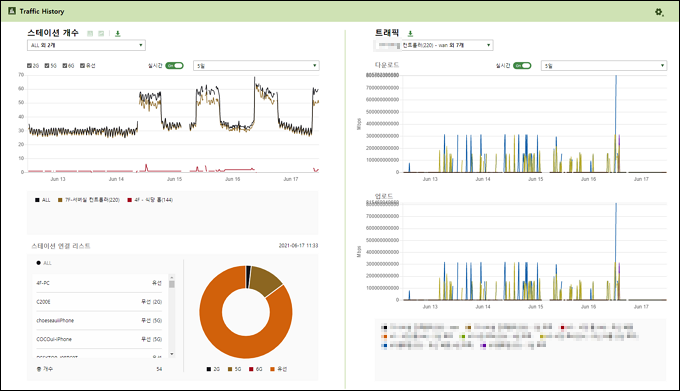The image size is (680, 391).
Task: Click the 스테이션 연결 리스트 heading
Action: (61, 246)
